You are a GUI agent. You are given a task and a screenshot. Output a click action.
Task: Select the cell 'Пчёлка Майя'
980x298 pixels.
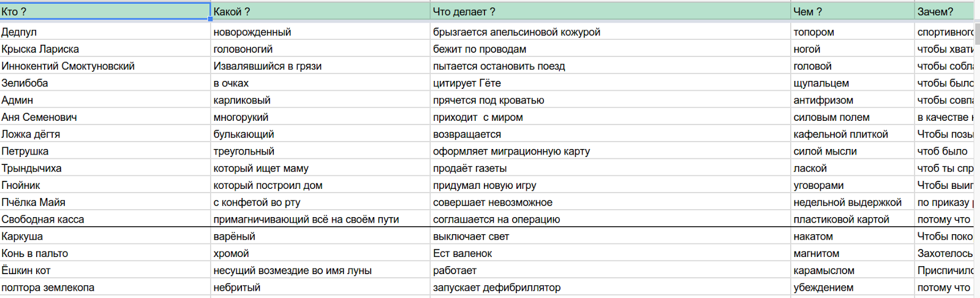(105, 202)
